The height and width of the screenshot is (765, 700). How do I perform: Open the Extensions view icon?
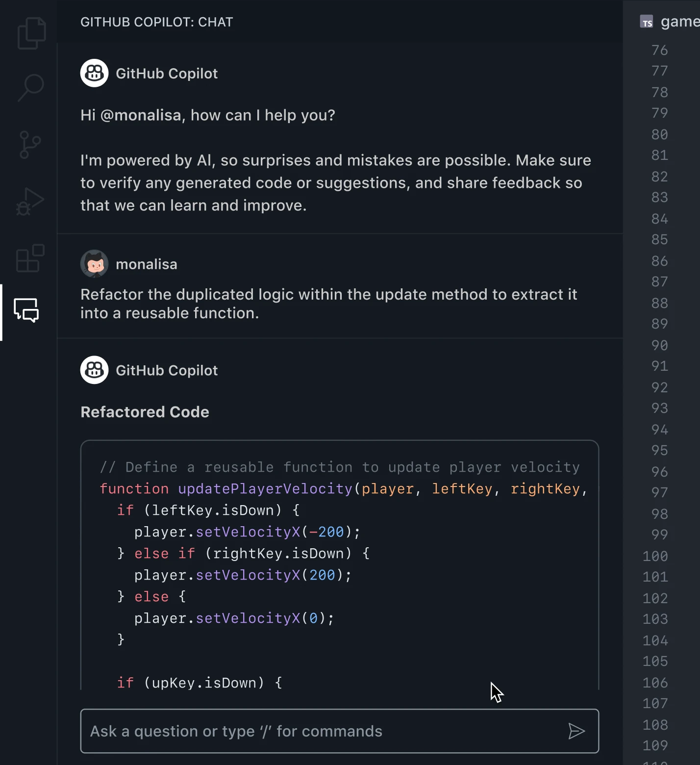[x=30, y=258]
